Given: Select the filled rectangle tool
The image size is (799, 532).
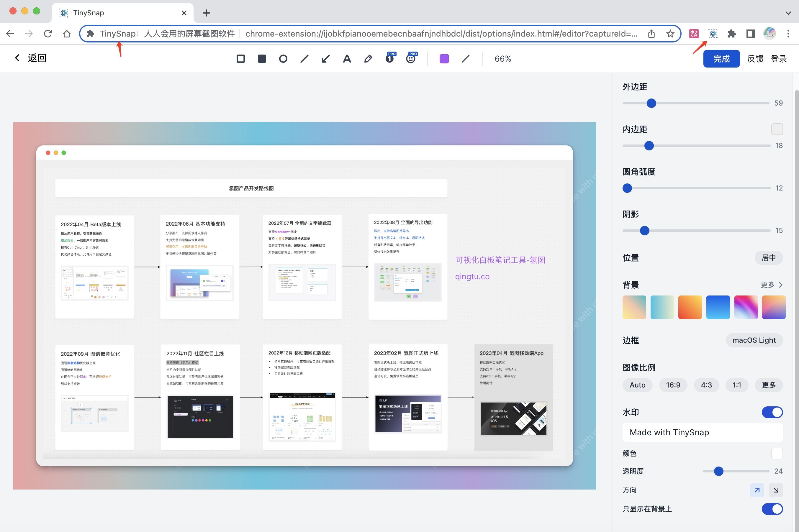Looking at the screenshot, I should click(x=262, y=59).
